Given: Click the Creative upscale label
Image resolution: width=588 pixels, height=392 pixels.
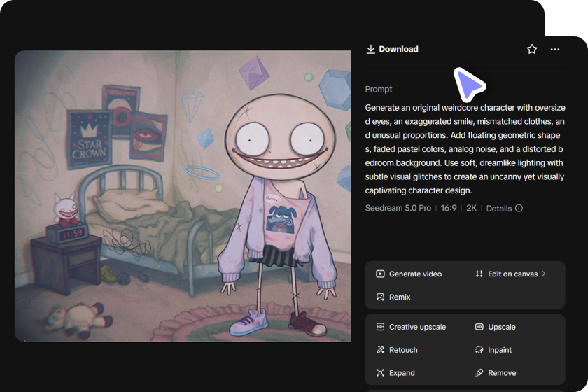Looking at the screenshot, I should click(417, 327).
